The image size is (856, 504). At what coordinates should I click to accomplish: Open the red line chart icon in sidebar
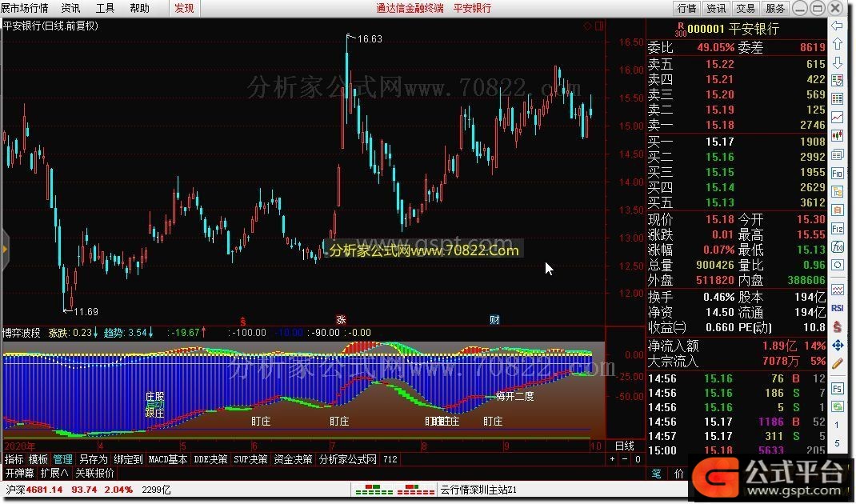pos(837,118)
